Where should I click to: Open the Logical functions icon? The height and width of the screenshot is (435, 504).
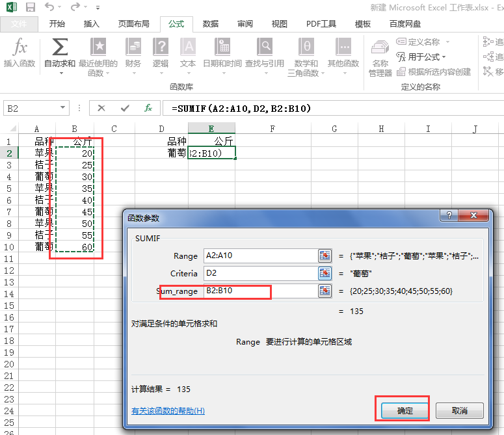pos(161,47)
